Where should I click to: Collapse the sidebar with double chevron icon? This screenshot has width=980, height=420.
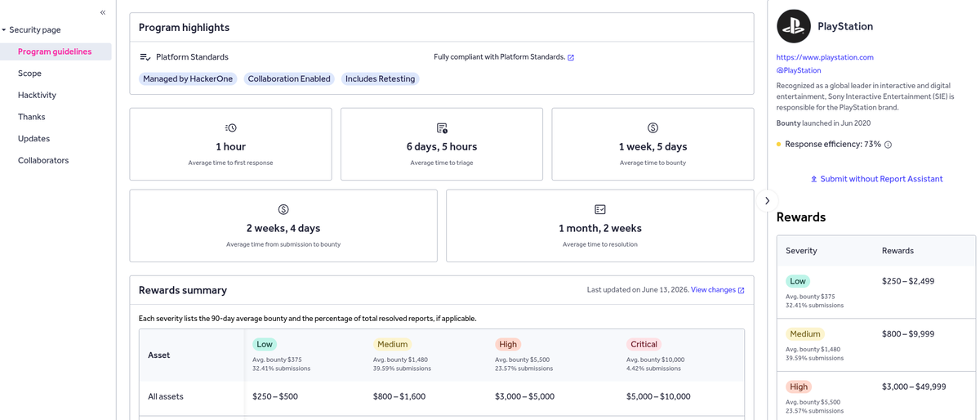coord(103,12)
